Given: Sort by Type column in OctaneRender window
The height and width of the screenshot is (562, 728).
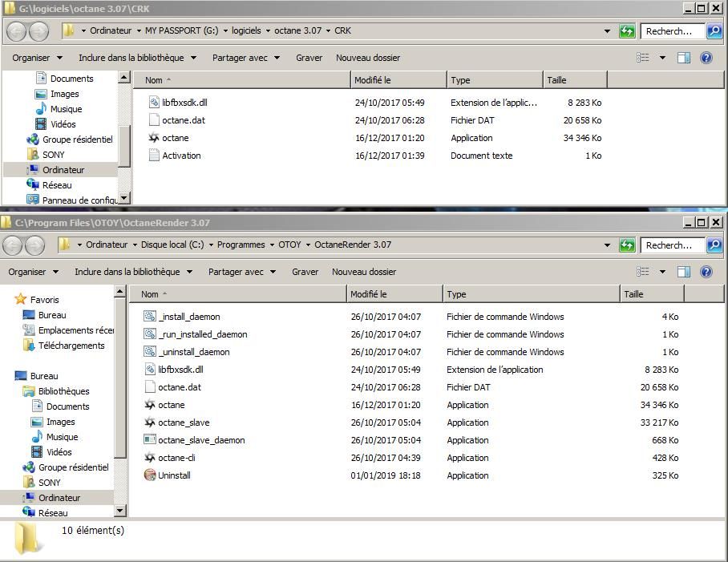Looking at the screenshot, I should (x=531, y=293).
